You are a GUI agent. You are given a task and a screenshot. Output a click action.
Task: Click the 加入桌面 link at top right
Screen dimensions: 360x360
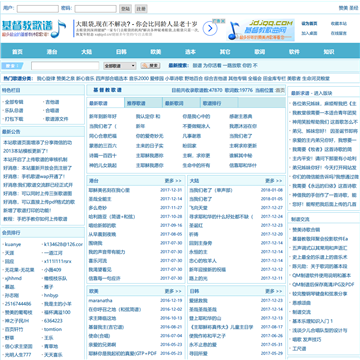[309, 33]
